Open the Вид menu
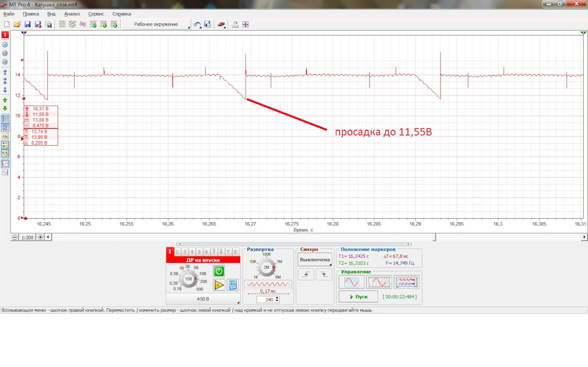 pyautogui.click(x=51, y=14)
